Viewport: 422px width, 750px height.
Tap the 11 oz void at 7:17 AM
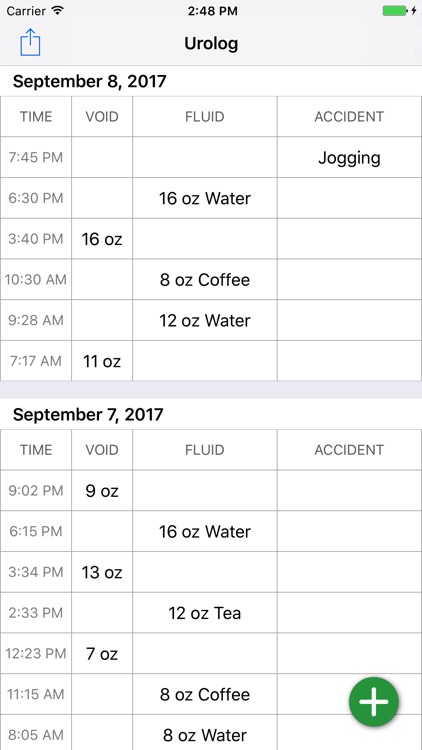click(x=102, y=361)
